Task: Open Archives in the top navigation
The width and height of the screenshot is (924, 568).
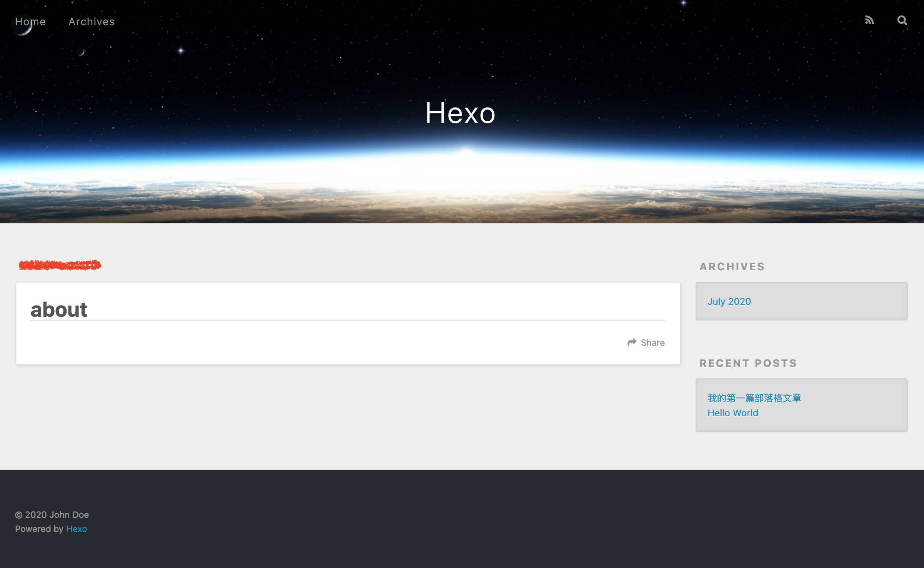Action: tap(92, 22)
